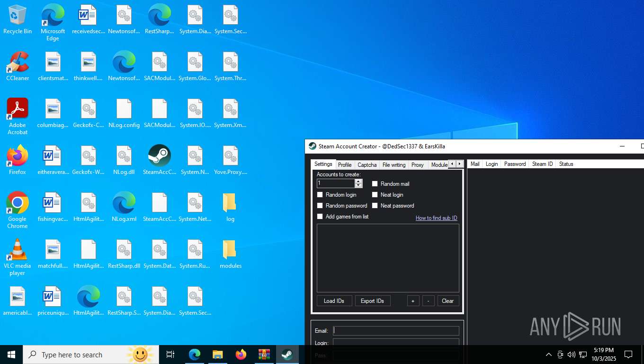Select the fishingvac... Word document icon

53,207
